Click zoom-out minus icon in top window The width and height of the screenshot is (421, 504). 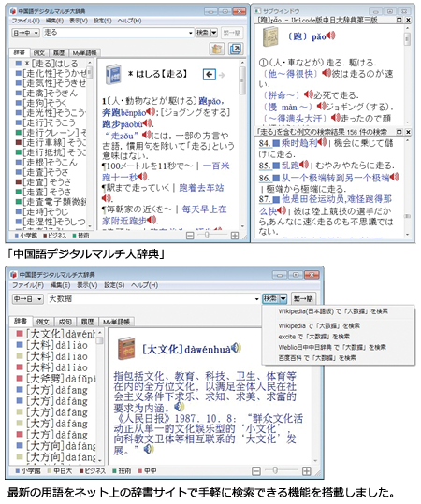pos(190,236)
